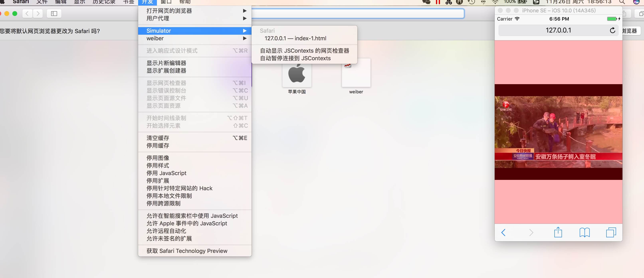
Task: Click the WeChat menu bar icon
Action: click(x=426, y=2)
